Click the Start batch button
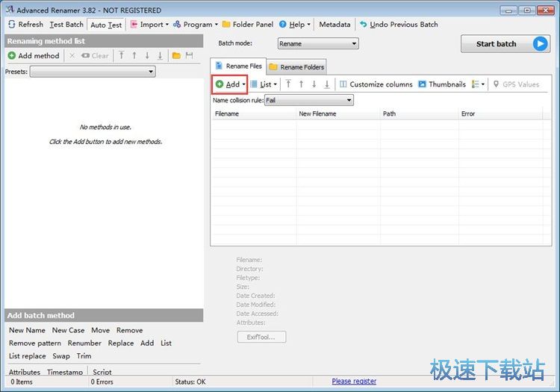560x392 pixels. (505, 43)
